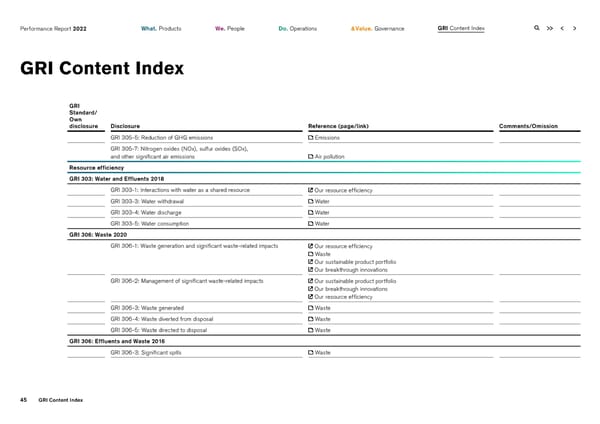Screen dimensions: 600x424
Task: Click GRI 306: Effluents and Waste 2016 heading
Action: pos(117,341)
